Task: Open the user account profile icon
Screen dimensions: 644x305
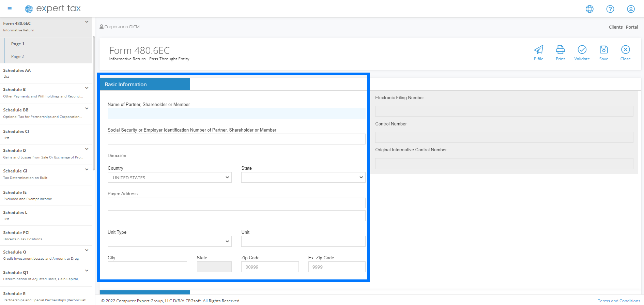Action: coord(631,9)
